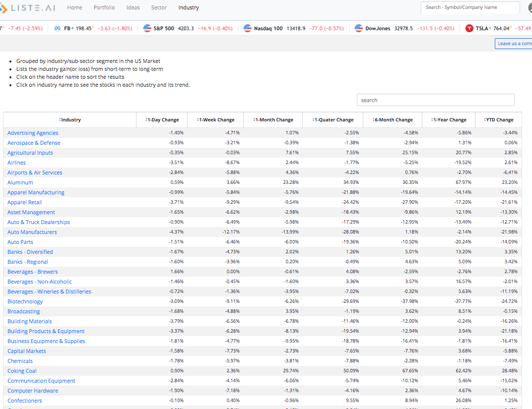532x409 pixels.
Task: Open the Confectioners industry link
Action: [25, 401]
